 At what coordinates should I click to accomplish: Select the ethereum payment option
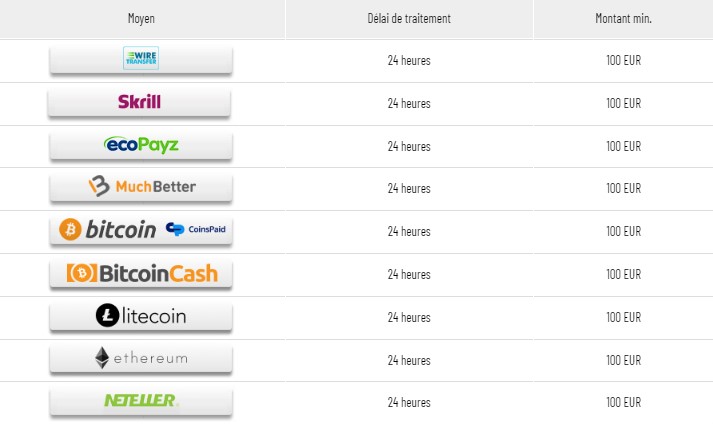(141, 359)
